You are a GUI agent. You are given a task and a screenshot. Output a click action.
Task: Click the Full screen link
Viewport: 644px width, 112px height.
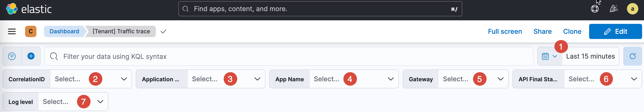click(505, 31)
